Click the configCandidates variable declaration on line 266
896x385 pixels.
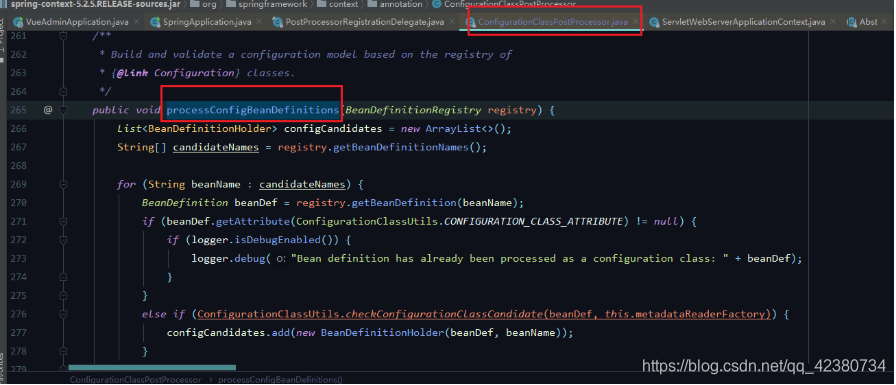click(333, 129)
